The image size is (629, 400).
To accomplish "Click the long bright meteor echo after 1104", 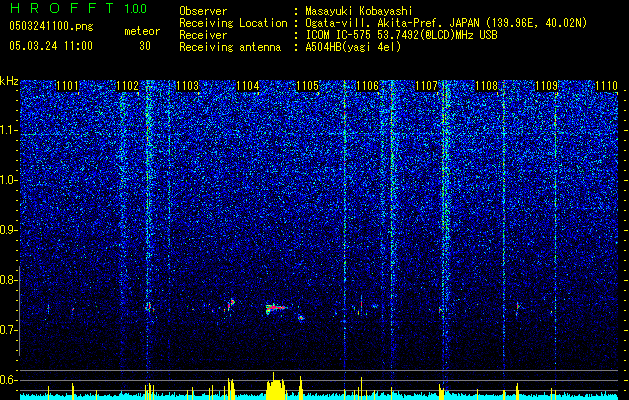I will pyautogui.click(x=276, y=308).
